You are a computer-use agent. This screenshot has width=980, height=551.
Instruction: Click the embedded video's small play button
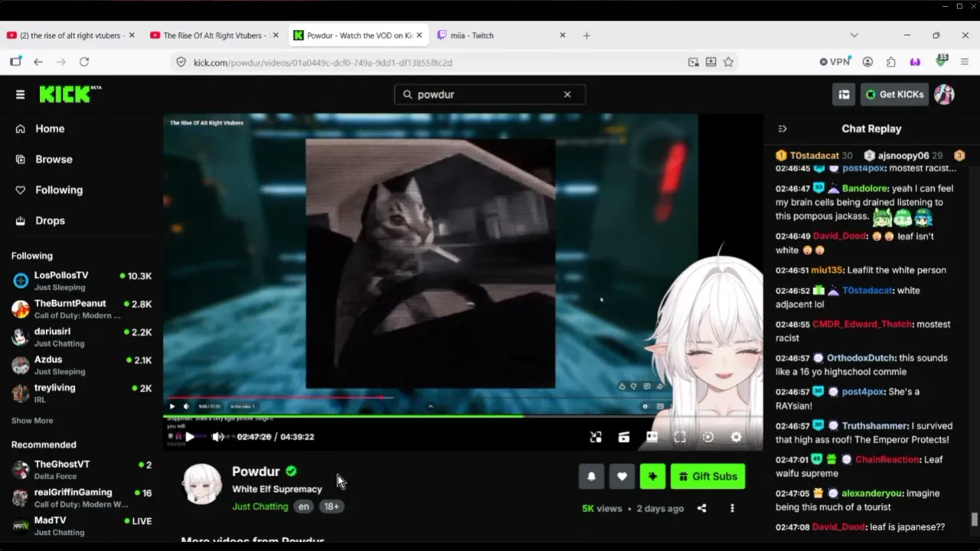pyautogui.click(x=171, y=406)
